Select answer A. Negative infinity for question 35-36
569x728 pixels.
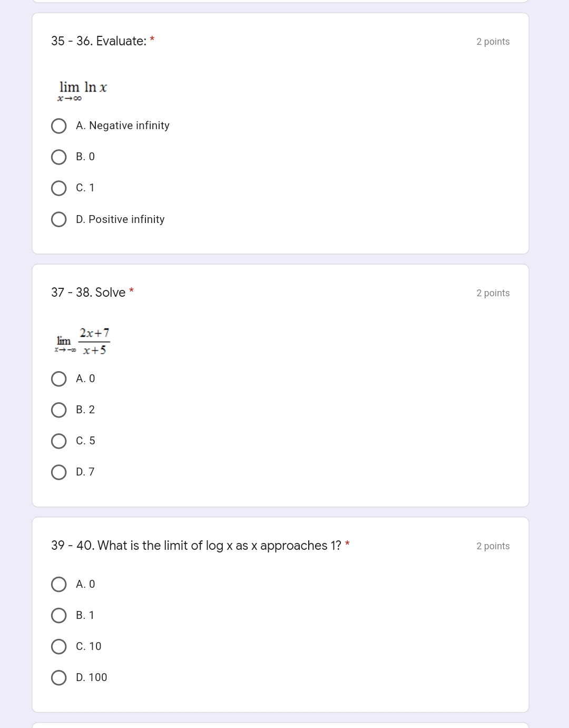(x=58, y=126)
